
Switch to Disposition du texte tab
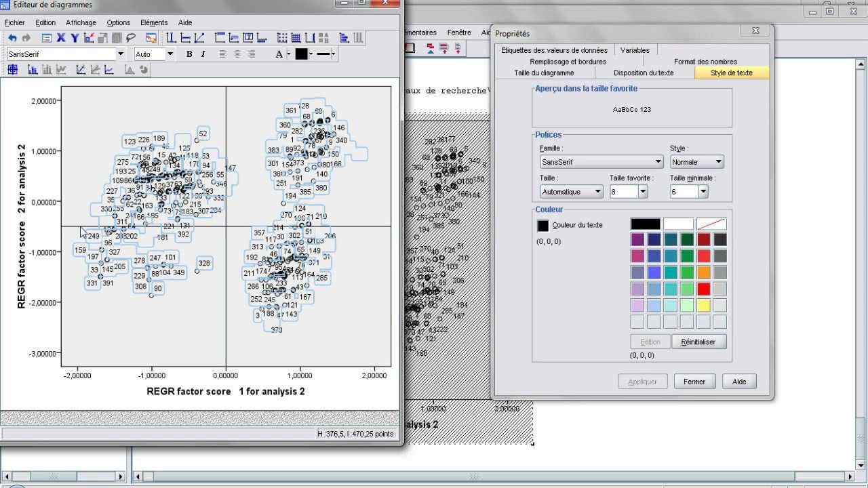(x=644, y=73)
